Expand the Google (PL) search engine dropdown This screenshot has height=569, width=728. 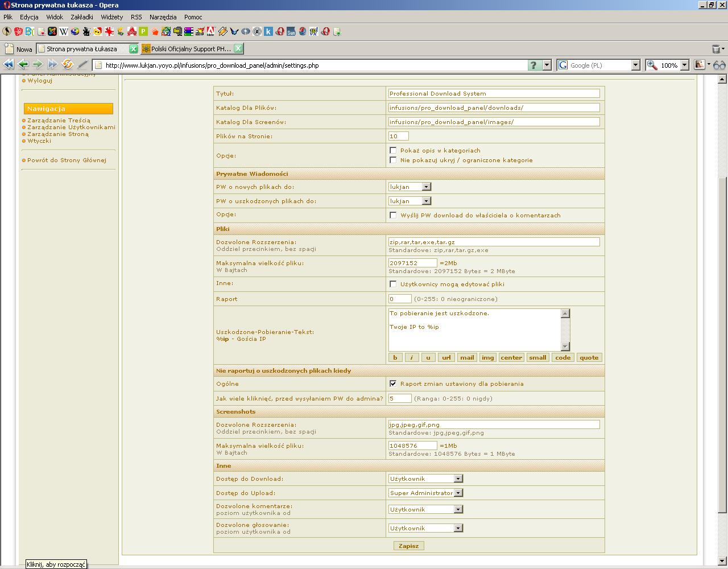pos(636,65)
